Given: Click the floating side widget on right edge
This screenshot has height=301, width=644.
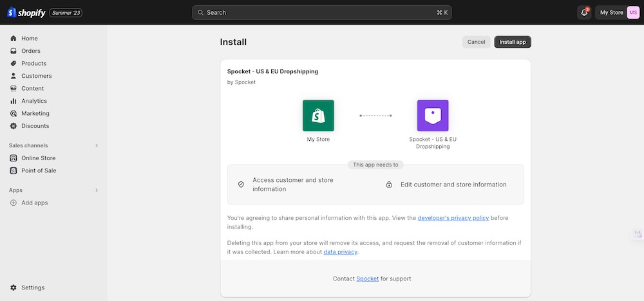Looking at the screenshot, I should point(638,233).
